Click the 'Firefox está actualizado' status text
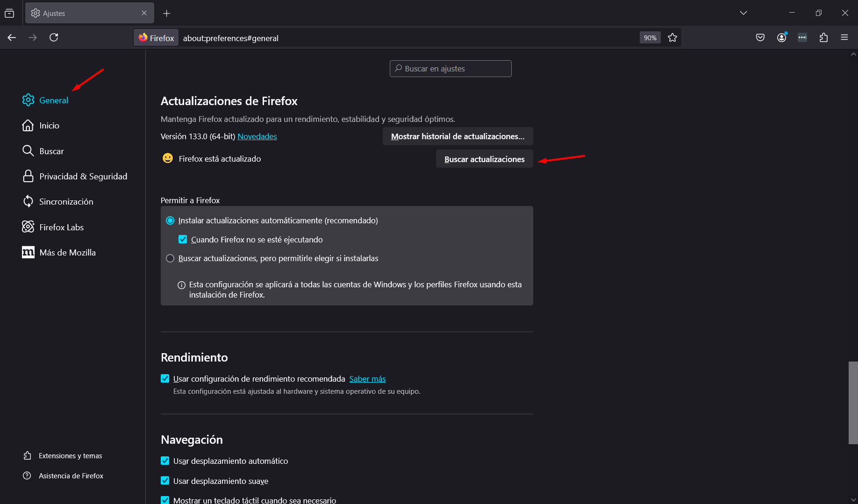The height and width of the screenshot is (504, 858). tap(220, 159)
